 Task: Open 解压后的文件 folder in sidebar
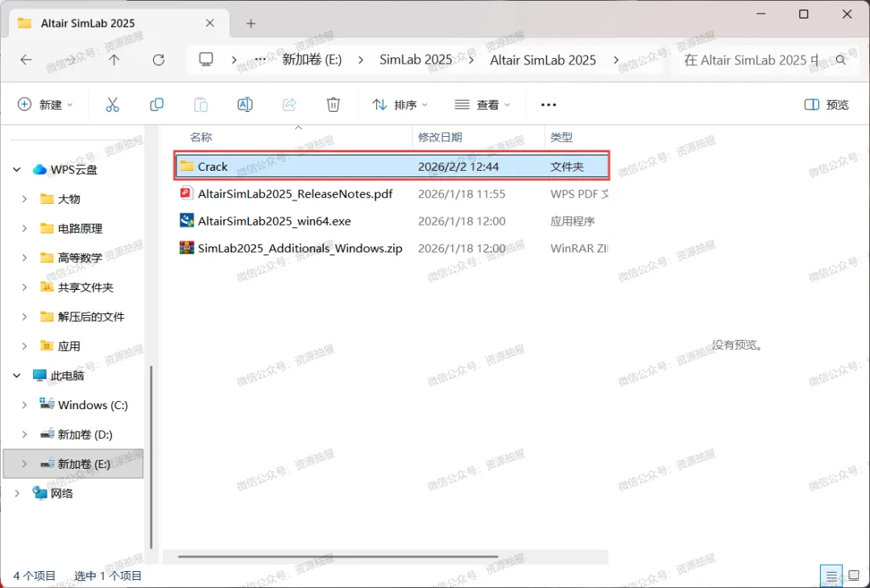(91, 317)
